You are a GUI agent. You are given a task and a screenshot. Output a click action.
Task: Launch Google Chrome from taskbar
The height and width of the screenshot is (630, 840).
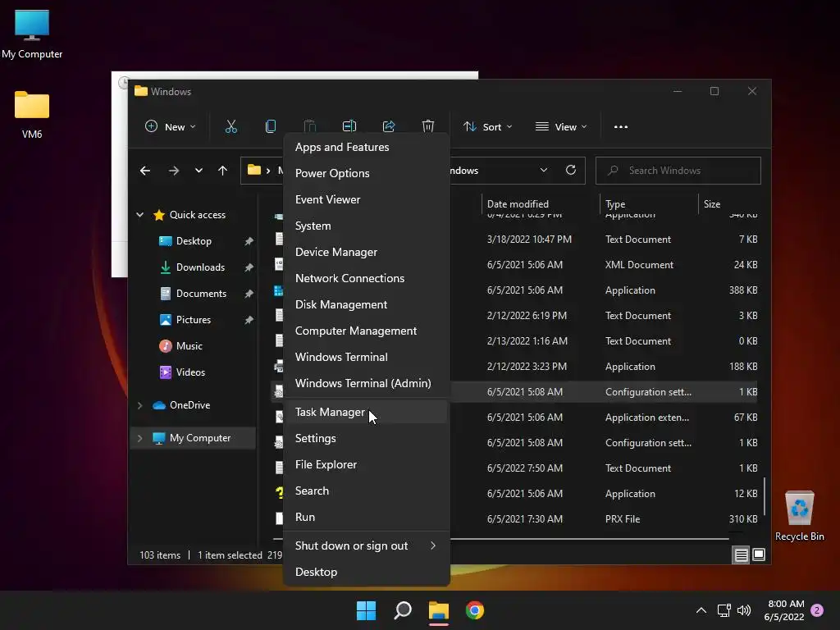(x=475, y=610)
